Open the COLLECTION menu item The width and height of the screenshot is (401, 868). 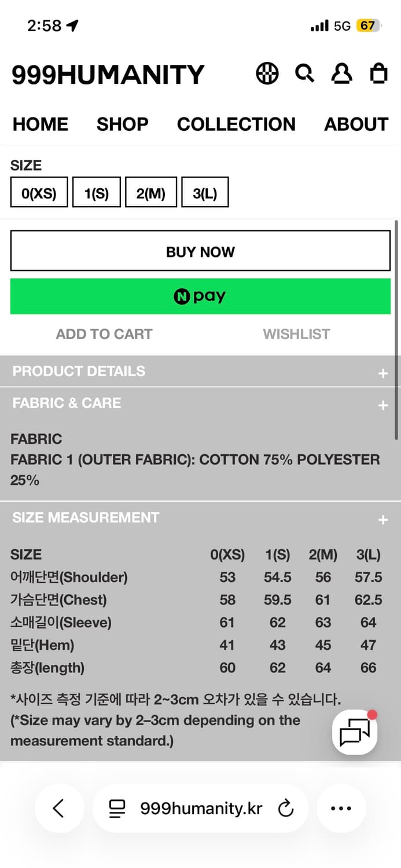coord(236,124)
